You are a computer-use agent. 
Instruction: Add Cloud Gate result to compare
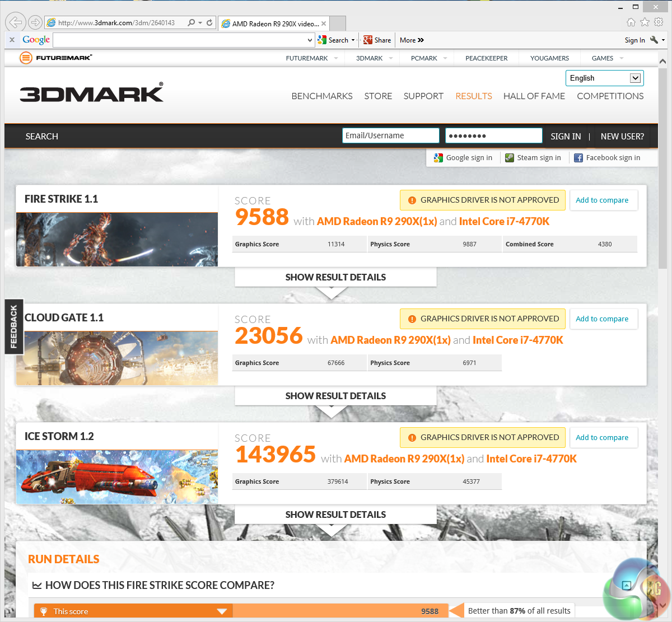[x=603, y=319]
